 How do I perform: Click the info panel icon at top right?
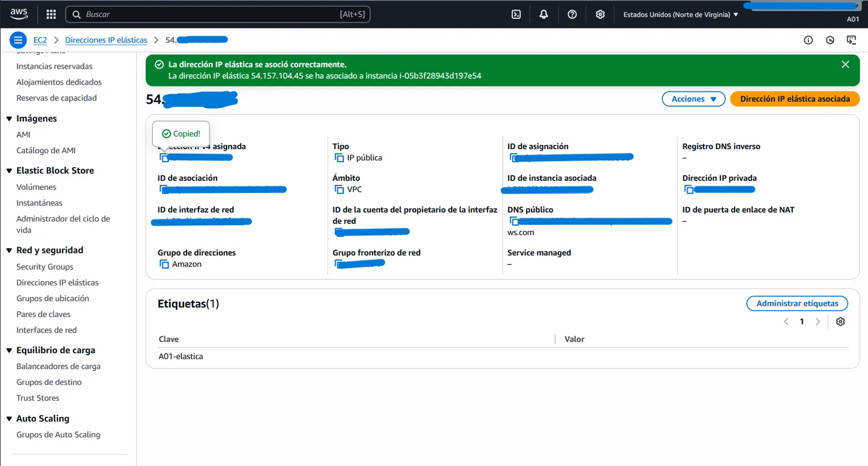coord(808,40)
